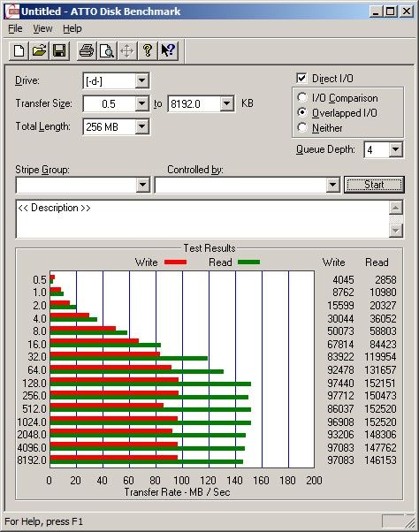Screen dimensions: 419x532
Task: Click the 1024.0 transfer size row label
Action: click(x=32, y=422)
